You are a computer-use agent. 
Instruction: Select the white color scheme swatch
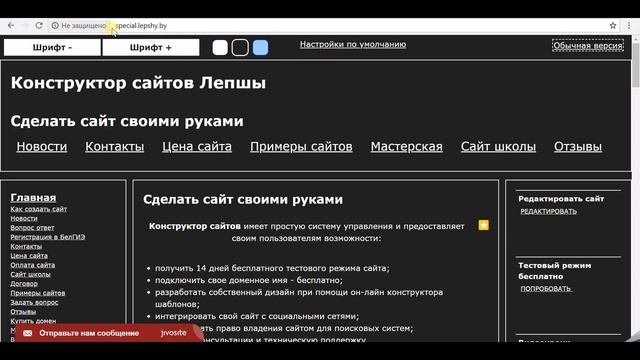(220, 47)
